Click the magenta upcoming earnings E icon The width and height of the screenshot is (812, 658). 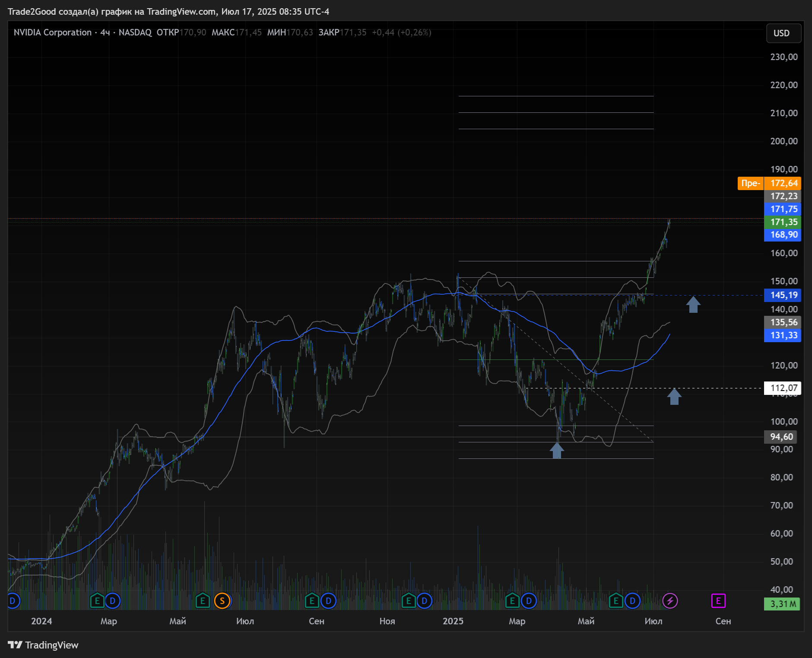pyautogui.click(x=718, y=601)
